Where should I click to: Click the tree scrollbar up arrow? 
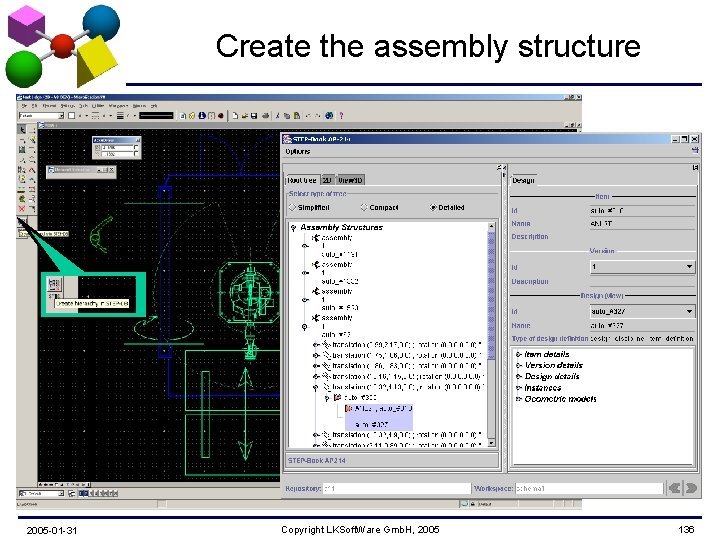click(x=491, y=226)
